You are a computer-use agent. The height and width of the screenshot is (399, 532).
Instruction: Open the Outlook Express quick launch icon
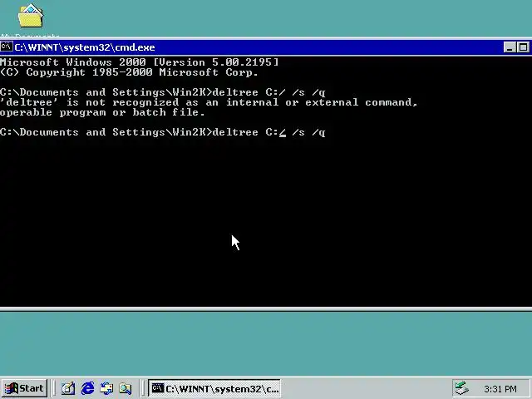[x=106, y=388]
